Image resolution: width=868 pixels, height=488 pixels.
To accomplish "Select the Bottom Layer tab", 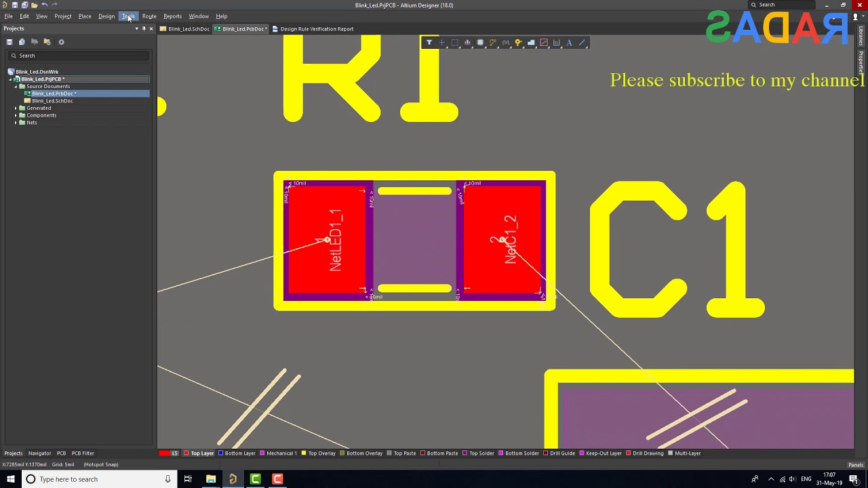I will [x=237, y=453].
